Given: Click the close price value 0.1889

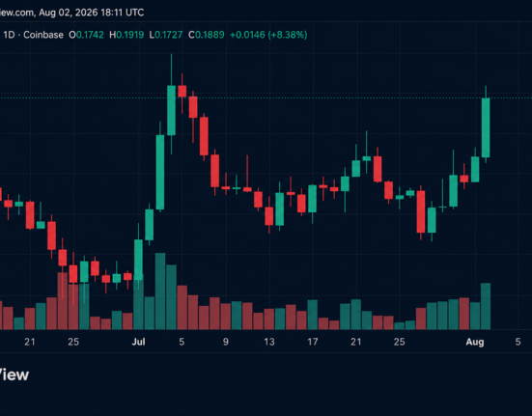Looking at the screenshot, I should click(x=210, y=35).
